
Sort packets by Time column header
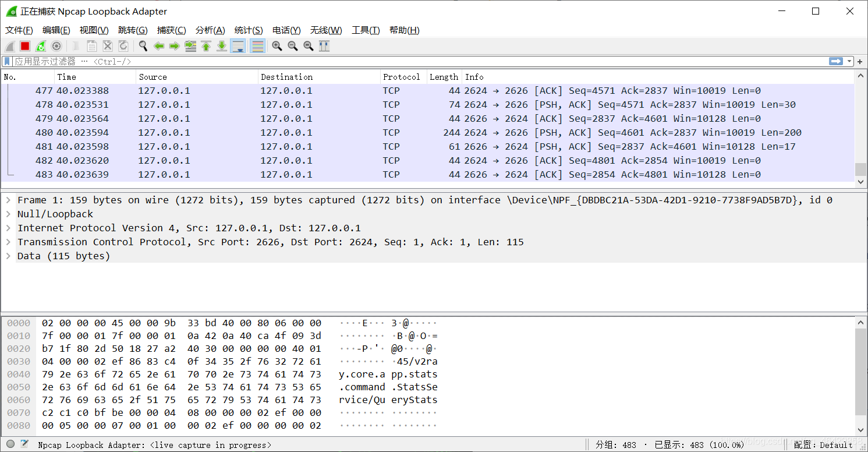[95, 77]
